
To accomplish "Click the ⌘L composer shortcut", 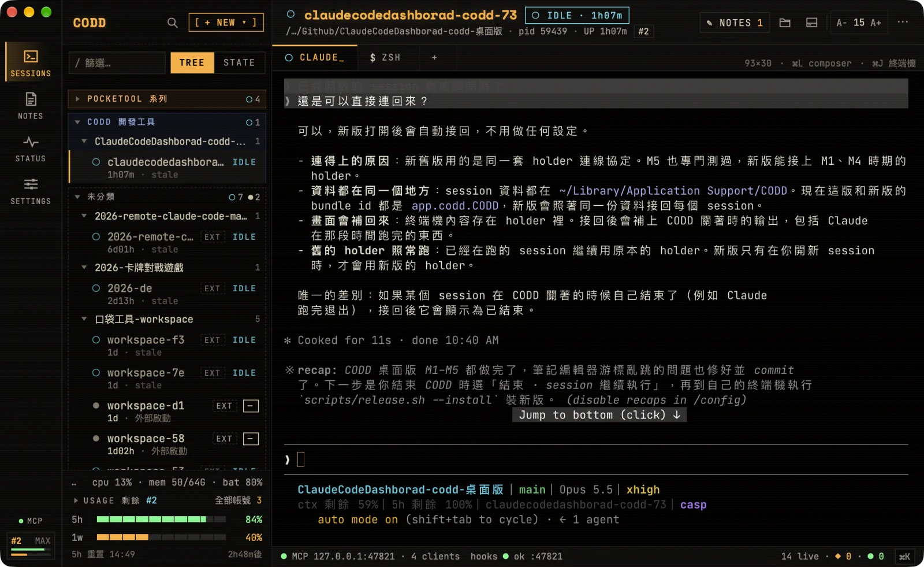I will 821,64.
